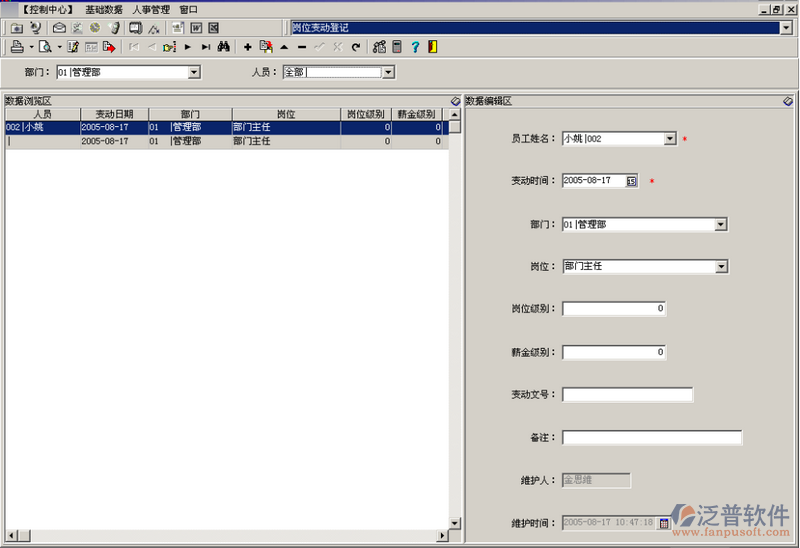Click the blue question mark help icon

click(414, 47)
